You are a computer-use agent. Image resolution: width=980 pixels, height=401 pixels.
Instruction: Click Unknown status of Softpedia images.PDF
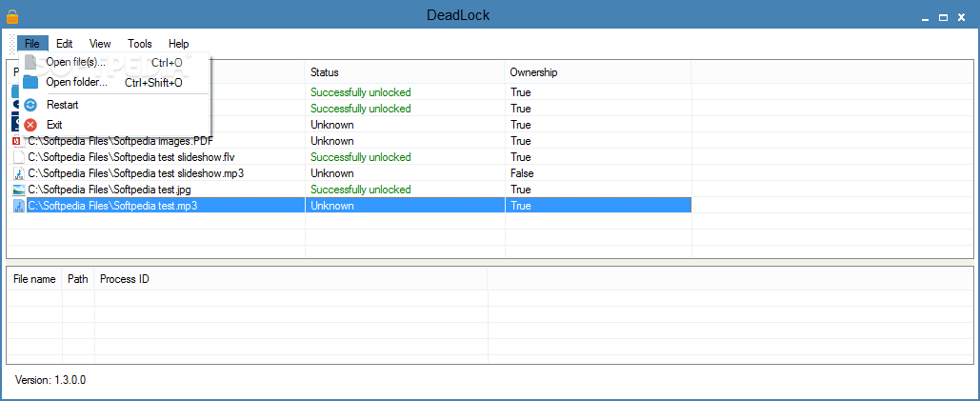331,141
